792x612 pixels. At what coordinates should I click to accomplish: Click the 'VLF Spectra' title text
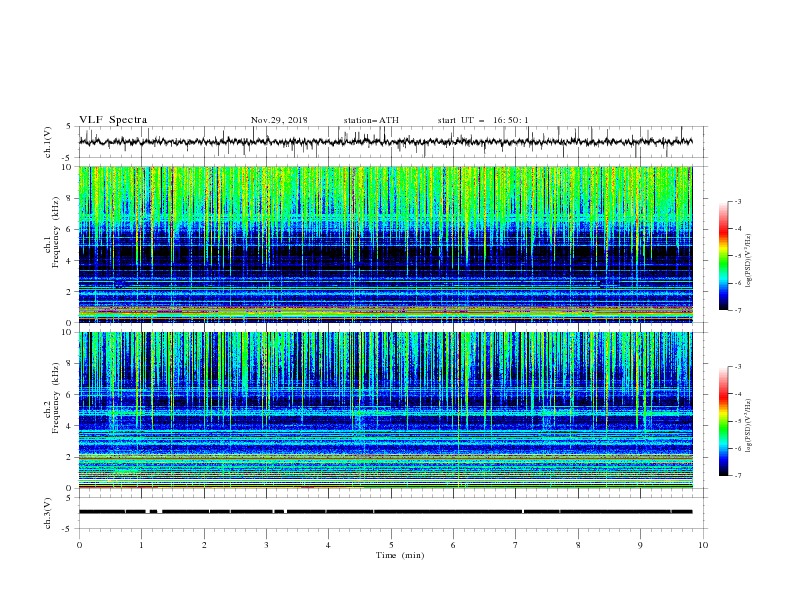coord(113,120)
